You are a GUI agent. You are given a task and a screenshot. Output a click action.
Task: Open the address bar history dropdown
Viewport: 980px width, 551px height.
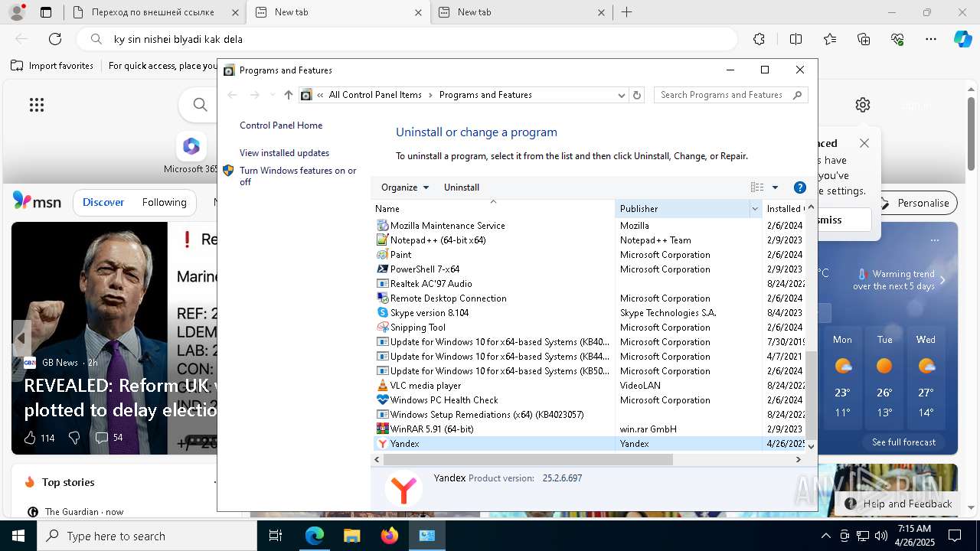(622, 95)
